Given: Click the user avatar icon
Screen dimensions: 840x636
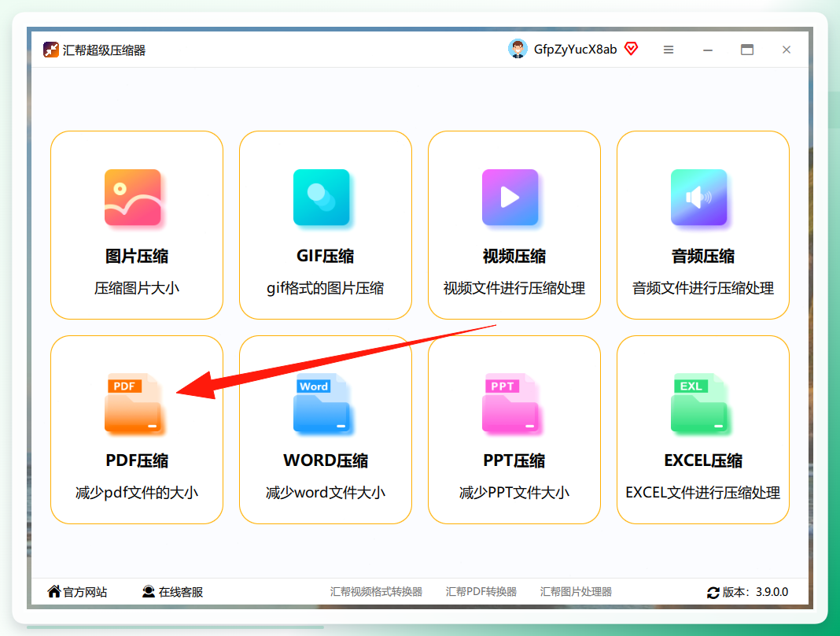Looking at the screenshot, I should tap(518, 49).
